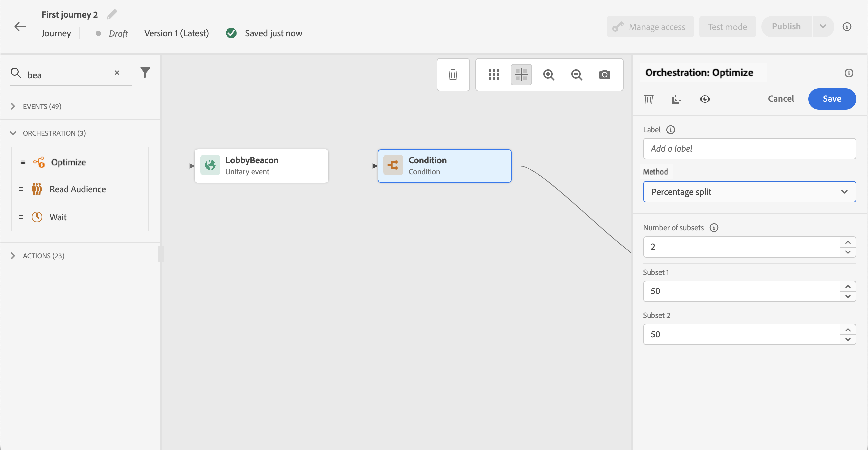This screenshot has height=450, width=868.
Task: Open the palette filter funnel icon
Action: (145, 73)
